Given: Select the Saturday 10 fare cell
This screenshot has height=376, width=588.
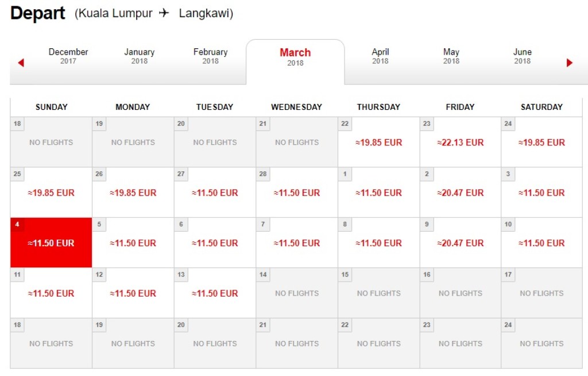Looking at the screenshot, I should click(542, 243).
